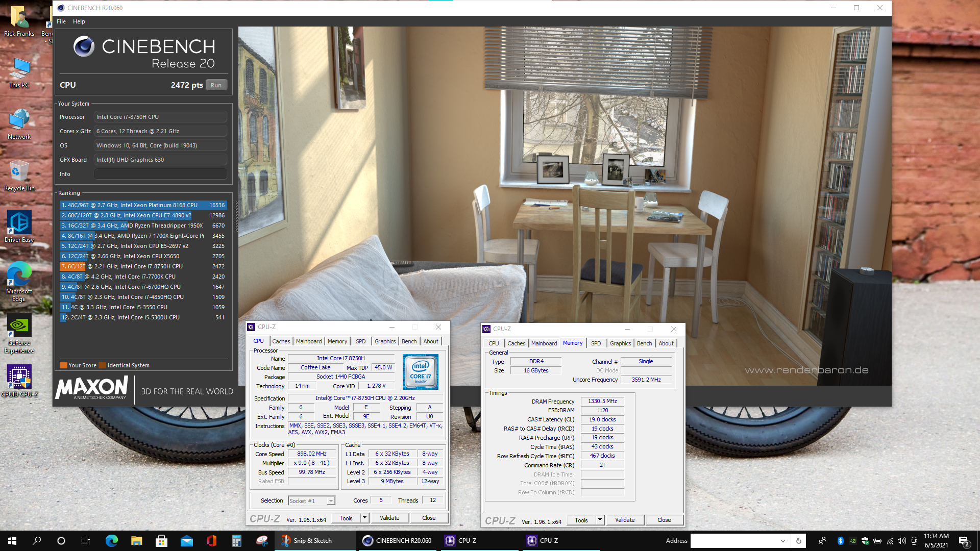Open Caches tab in left CPU-Z

coord(281,341)
